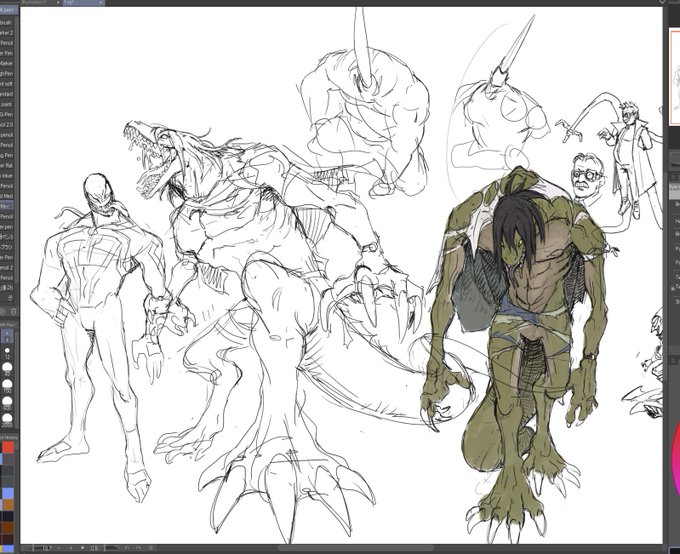This screenshot has height=554, width=680.
Task: Pick the highlighted smallest brush size preset
Action: pos(7,335)
